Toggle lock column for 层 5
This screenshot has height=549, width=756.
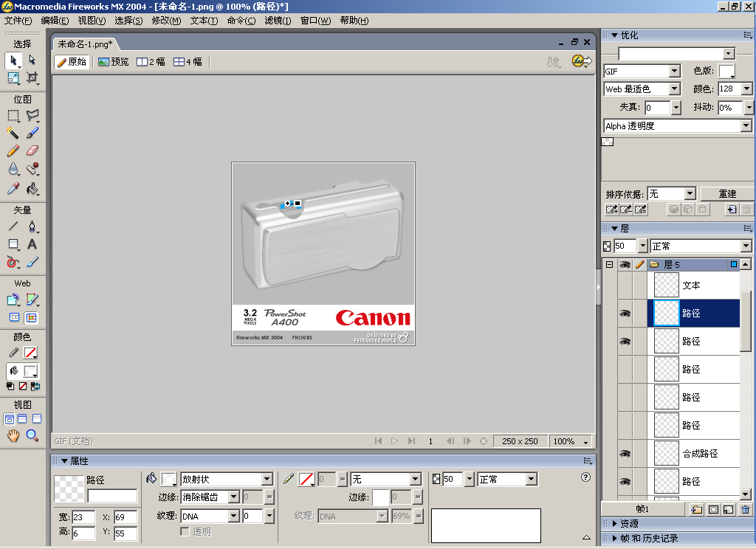639,265
